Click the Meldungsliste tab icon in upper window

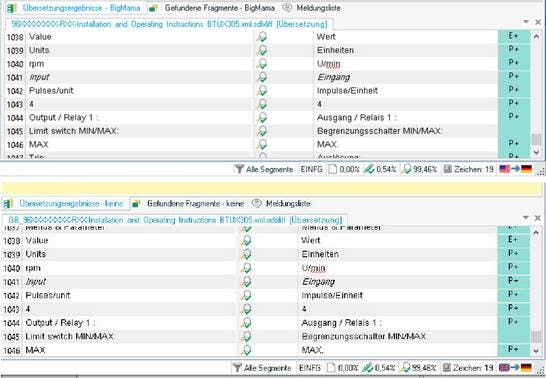click(x=287, y=8)
